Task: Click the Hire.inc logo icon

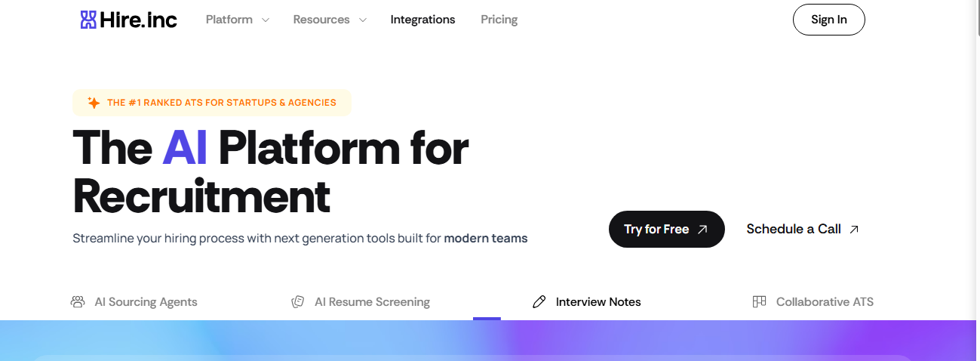Action: [x=88, y=20]
